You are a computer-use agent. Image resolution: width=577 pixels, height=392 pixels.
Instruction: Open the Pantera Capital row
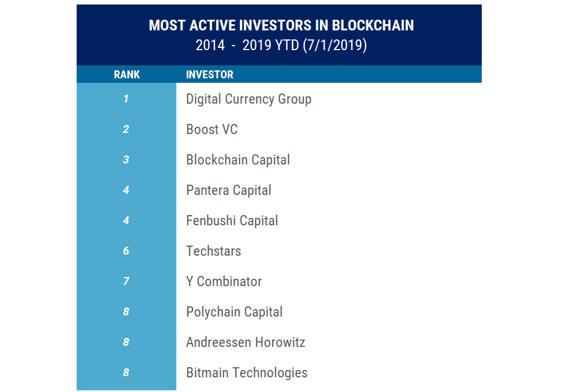pyautogui.click(x=229, y=190)
